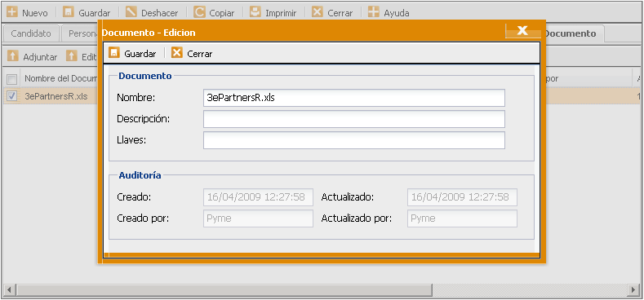Click the Actualizado date field
Screen dimensions: 644x300
tap(463, 197)
